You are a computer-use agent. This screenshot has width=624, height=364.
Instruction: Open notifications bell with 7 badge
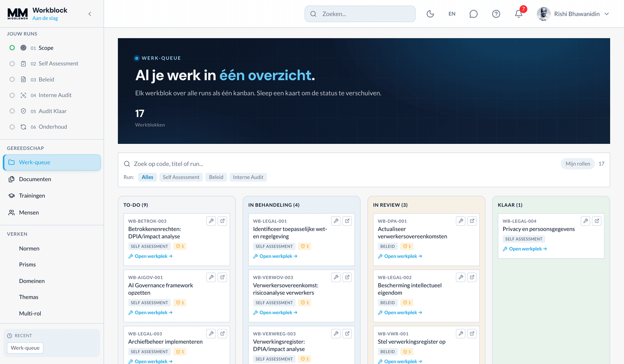coord(519,14)
